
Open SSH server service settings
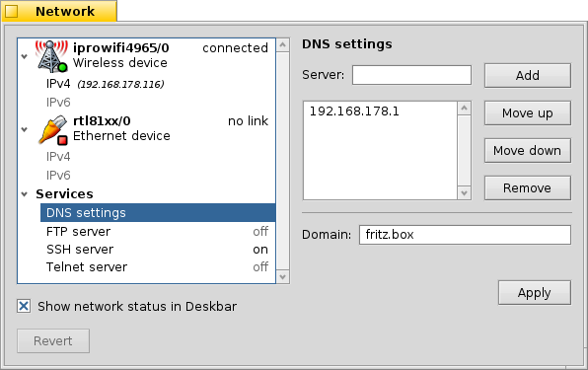(158, 250)
